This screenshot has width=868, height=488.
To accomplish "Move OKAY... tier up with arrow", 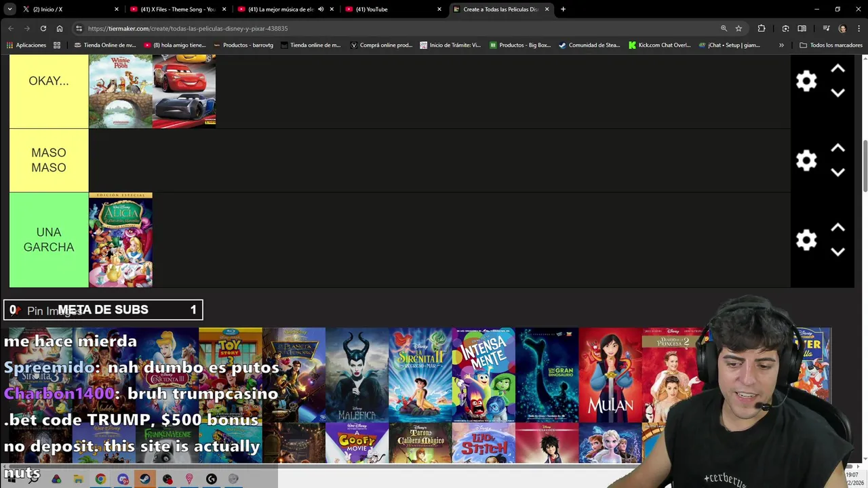I will [x=837, y=69].
